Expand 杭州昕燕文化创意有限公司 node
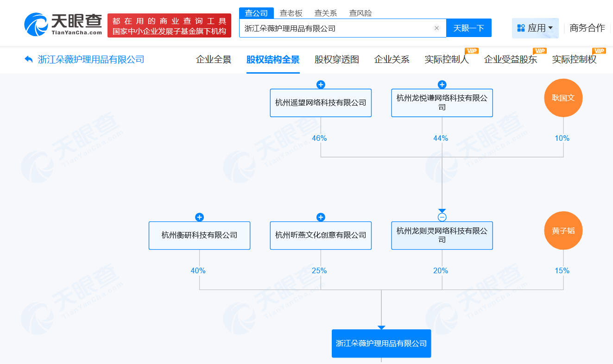 tap(321, 217)
